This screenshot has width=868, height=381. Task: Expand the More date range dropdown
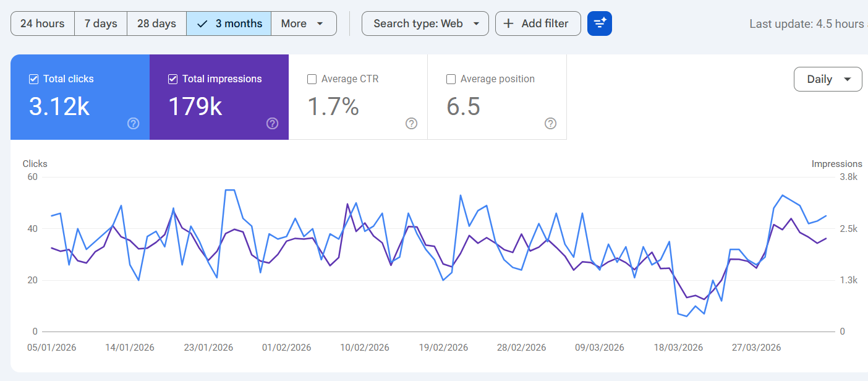(x=303, y=24)
